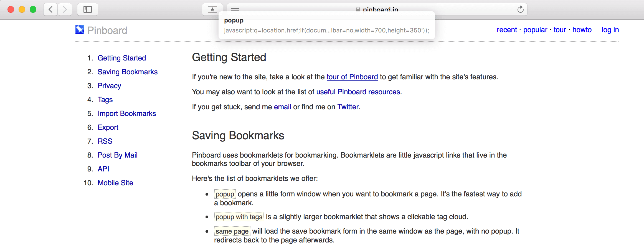644x248 pixels.
Task: Open the Pinboard home title link
Action: [107, 30]
